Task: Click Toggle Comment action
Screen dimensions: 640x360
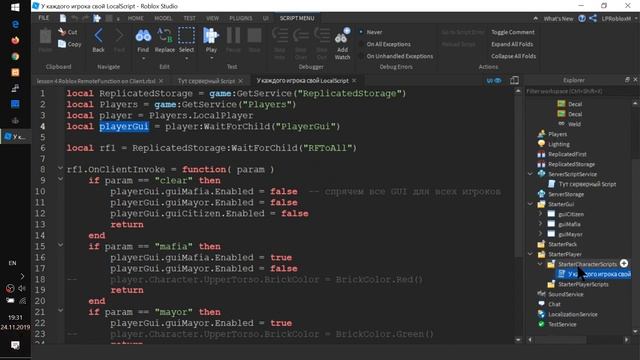Action: point(513,32)
